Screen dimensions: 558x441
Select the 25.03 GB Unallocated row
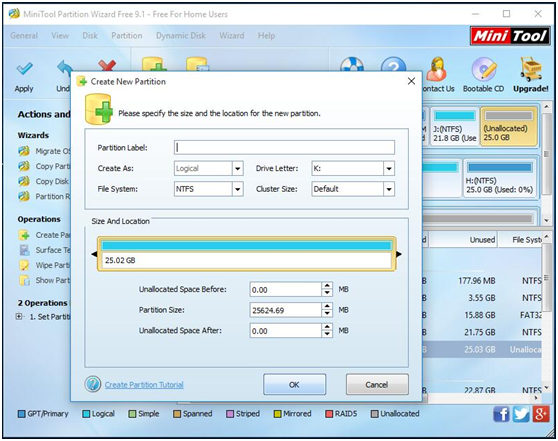pyautogui.click(x=482, y=349)
